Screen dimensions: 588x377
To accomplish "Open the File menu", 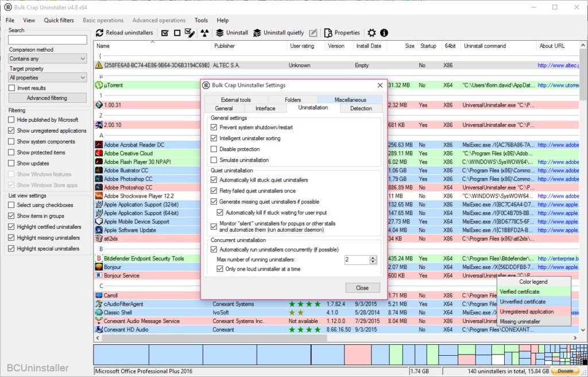I will point(10,20).
